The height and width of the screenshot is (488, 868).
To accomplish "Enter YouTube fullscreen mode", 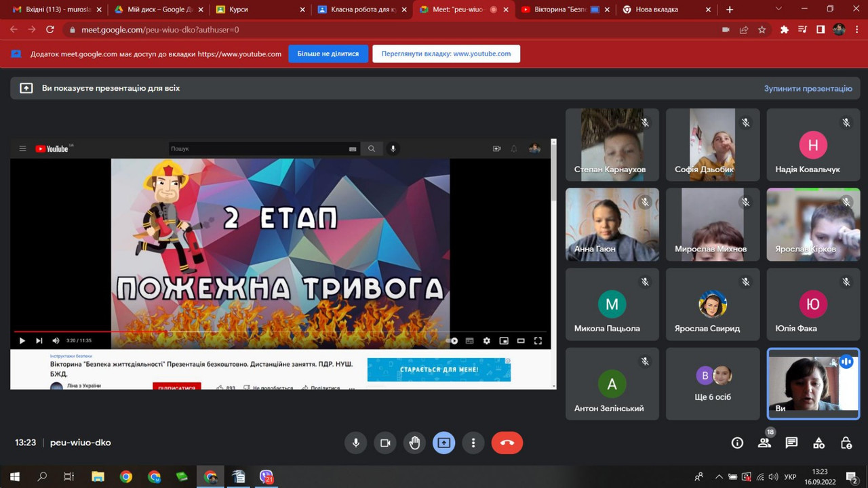I will point(538,341).
